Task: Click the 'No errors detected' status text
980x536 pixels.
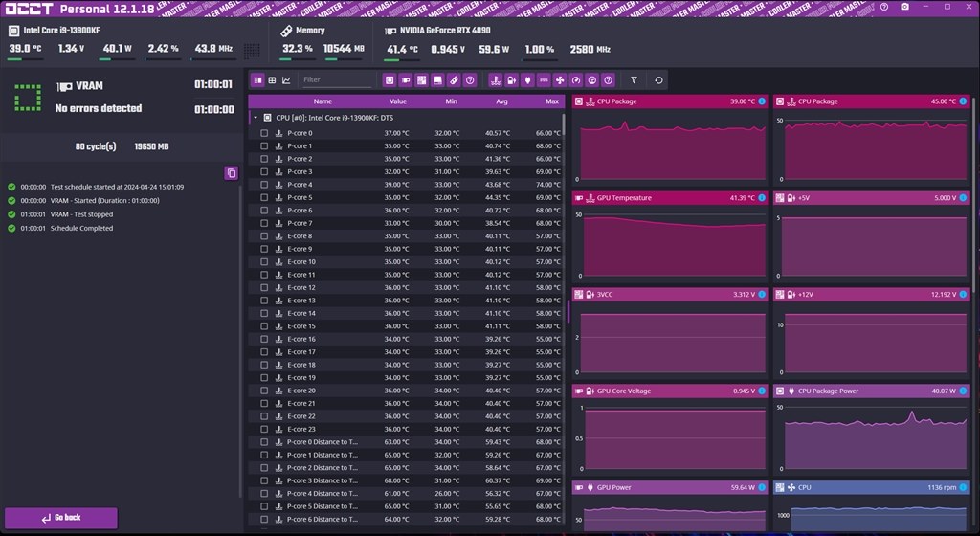Action: click(99, 108)
